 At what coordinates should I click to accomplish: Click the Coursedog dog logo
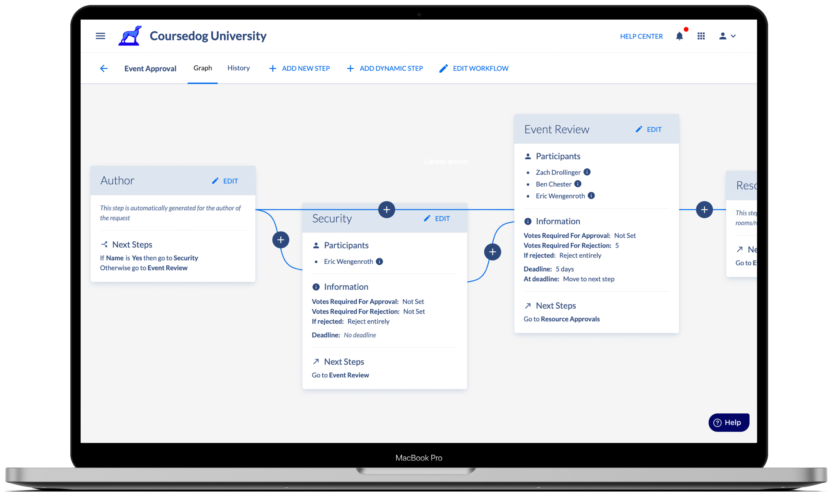pyautogui.click(x=130, y=36)
